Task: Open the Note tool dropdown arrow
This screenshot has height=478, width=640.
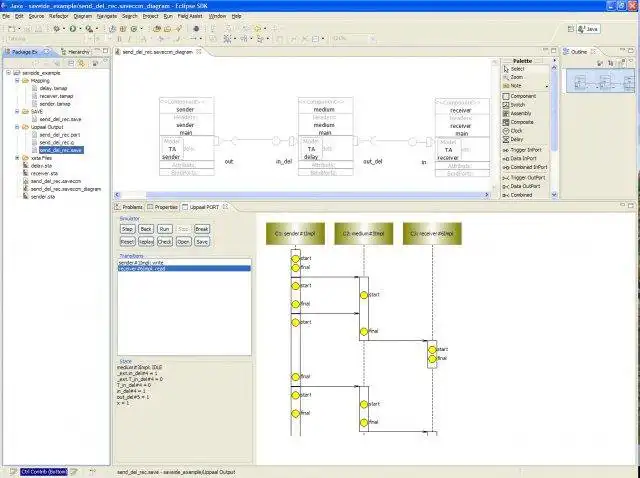Action: pyautogui.click(x=547, y=86)
